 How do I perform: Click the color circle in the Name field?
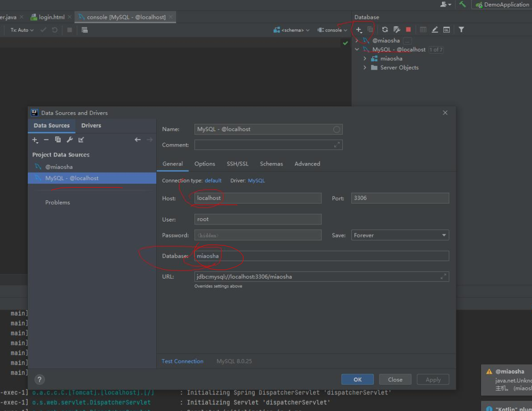pyautogui.click(x=337, y=130)
